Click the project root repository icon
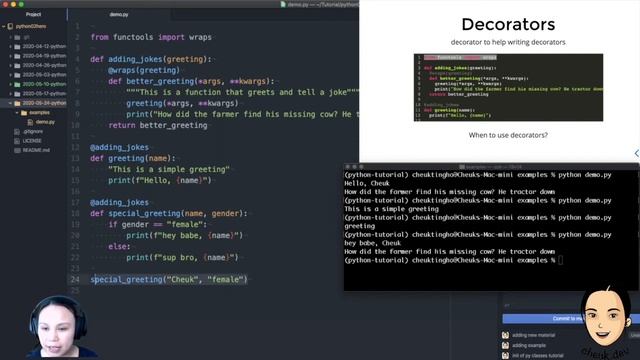Image resolution: width=640 pixels, height=360 pixels. tap(10, 27)
